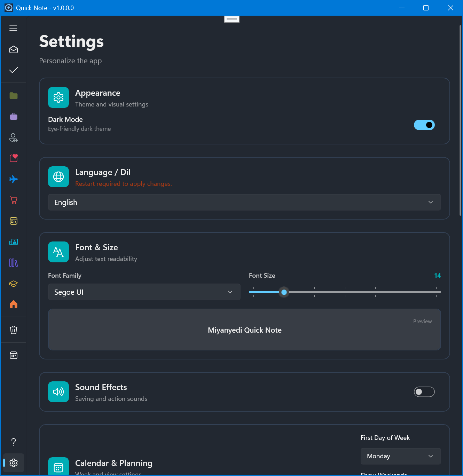Click the checkmark tasks icon in sidebar
Viewport: 463px width, 476px height.
(14, 70)
